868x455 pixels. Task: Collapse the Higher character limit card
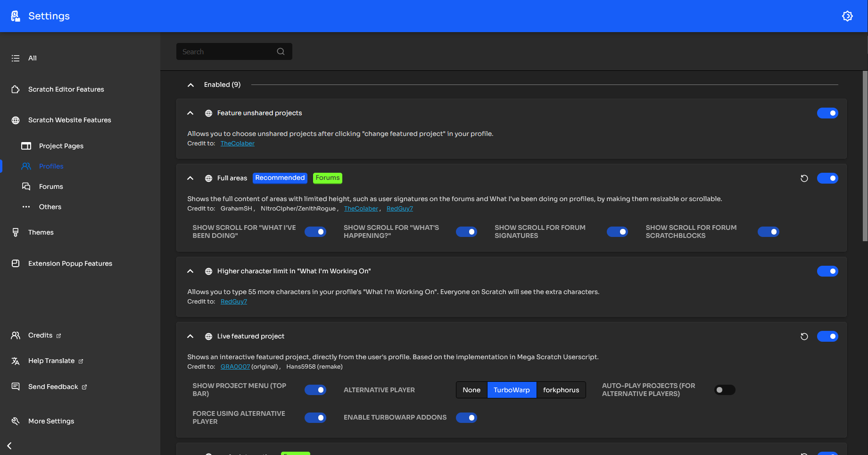click(190, 271)
